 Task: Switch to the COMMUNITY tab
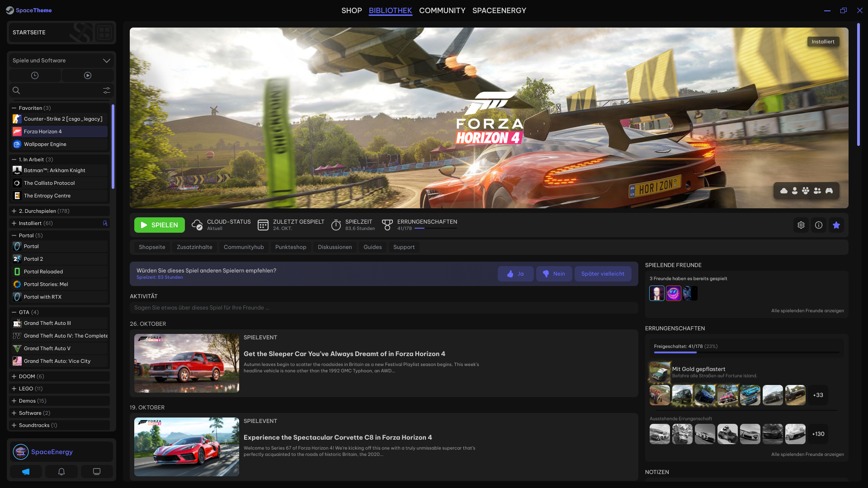(442, 10)
